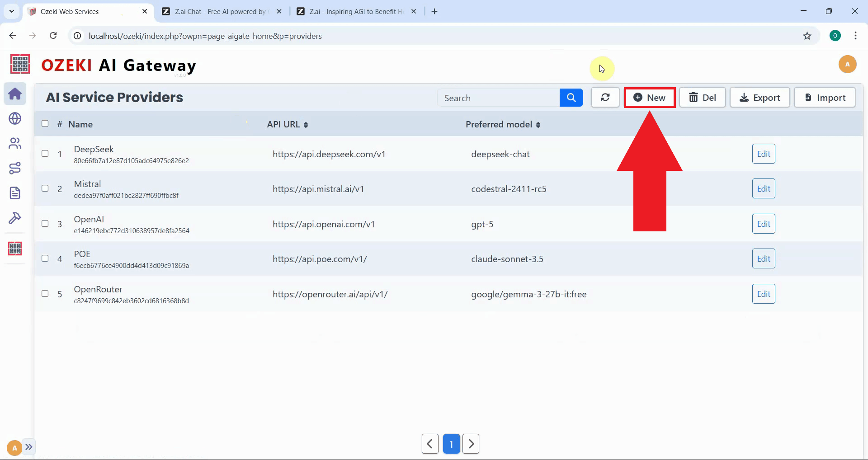
Task: Click the hammer tools icon in the sidebar
Action: coord(15,218)
